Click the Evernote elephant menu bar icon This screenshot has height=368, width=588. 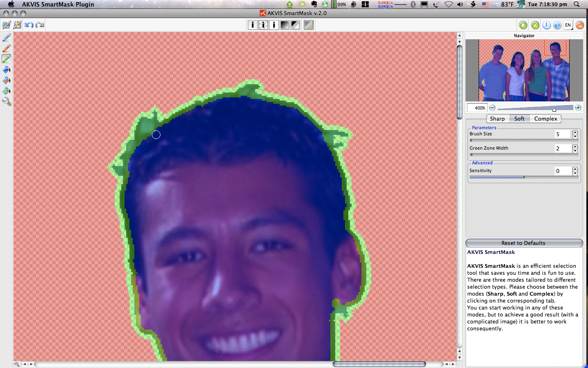pyautogui.click(x=314, y=4)
